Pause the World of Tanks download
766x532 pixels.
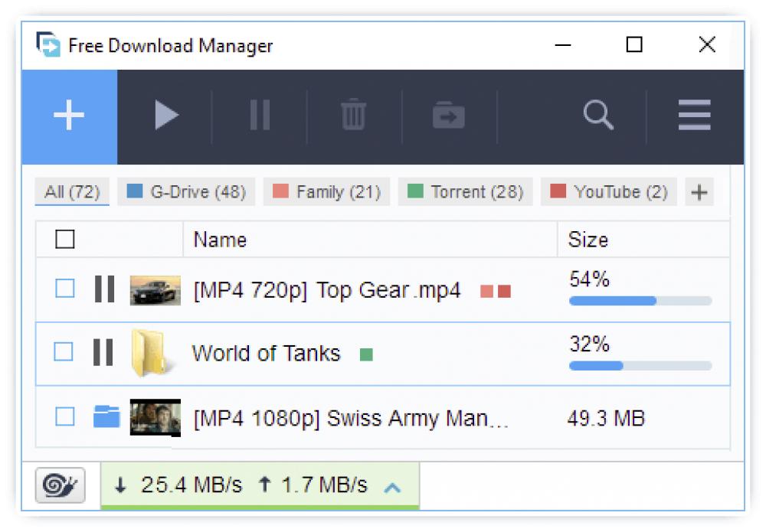pos(105,354)
